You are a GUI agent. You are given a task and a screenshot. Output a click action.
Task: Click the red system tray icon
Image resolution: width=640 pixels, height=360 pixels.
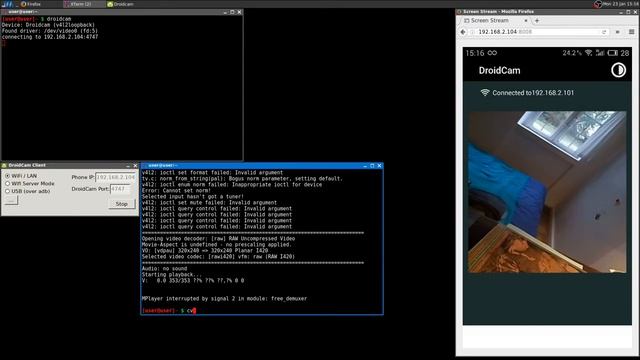point(598,4)
